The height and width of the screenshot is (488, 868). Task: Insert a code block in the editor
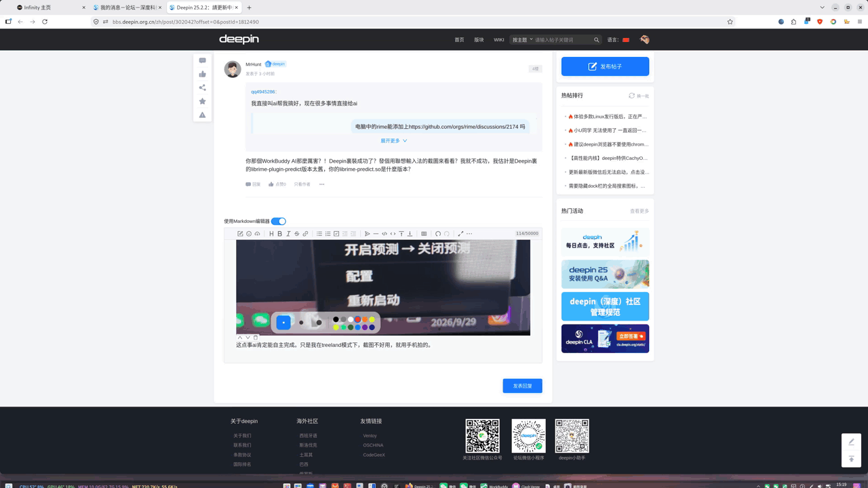point(384,234)
